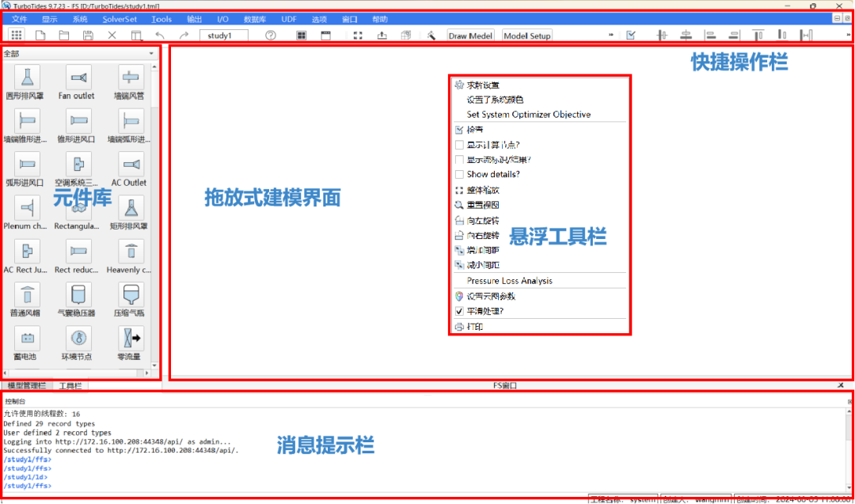Select the 环境节点 component icon
855x504 pixels.
(x=78, y=337)
